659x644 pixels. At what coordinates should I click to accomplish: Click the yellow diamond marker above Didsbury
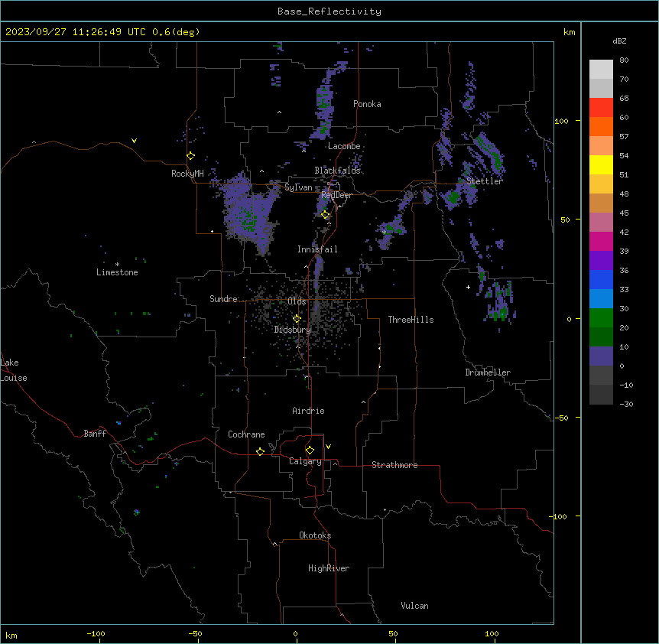point(297,319)
